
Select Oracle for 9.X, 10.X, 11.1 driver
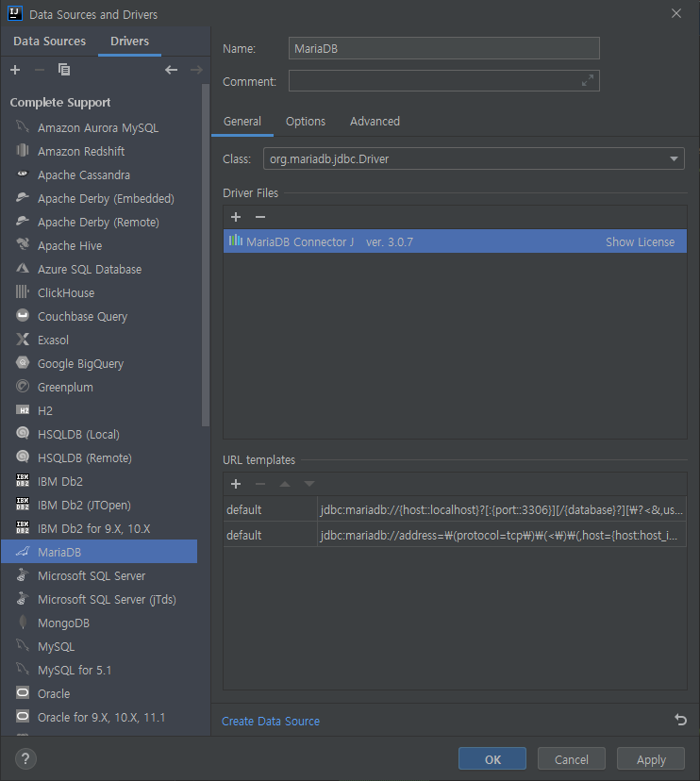pos(99,717)
